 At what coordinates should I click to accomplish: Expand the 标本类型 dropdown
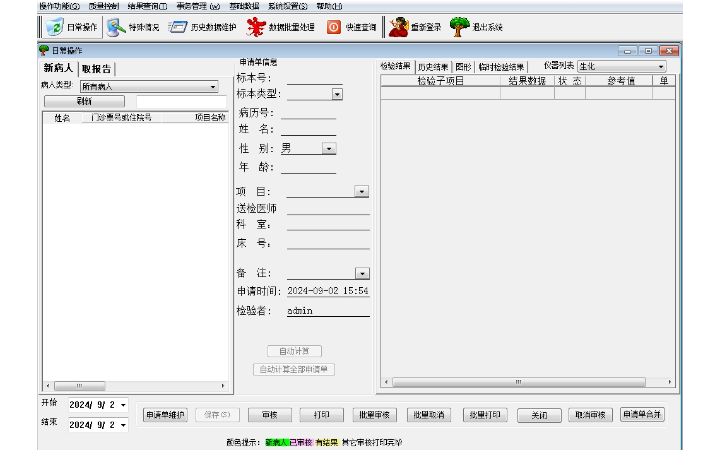[x=337, y=94]
